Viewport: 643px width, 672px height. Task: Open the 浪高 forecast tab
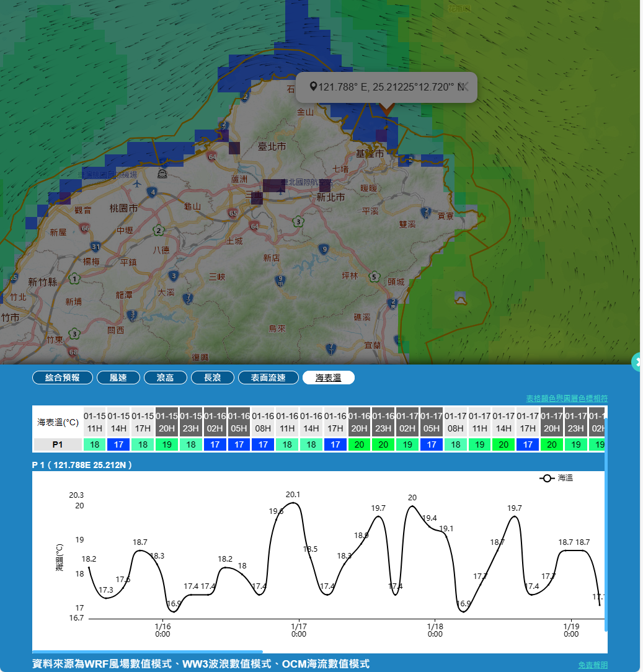tap(165, 378)
